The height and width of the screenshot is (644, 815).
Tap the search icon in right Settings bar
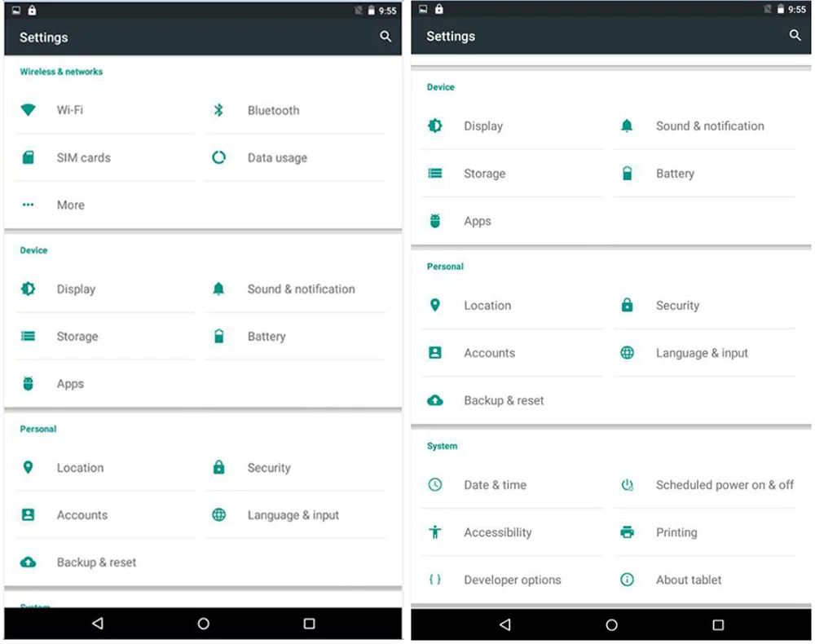(x=795, y=35)
